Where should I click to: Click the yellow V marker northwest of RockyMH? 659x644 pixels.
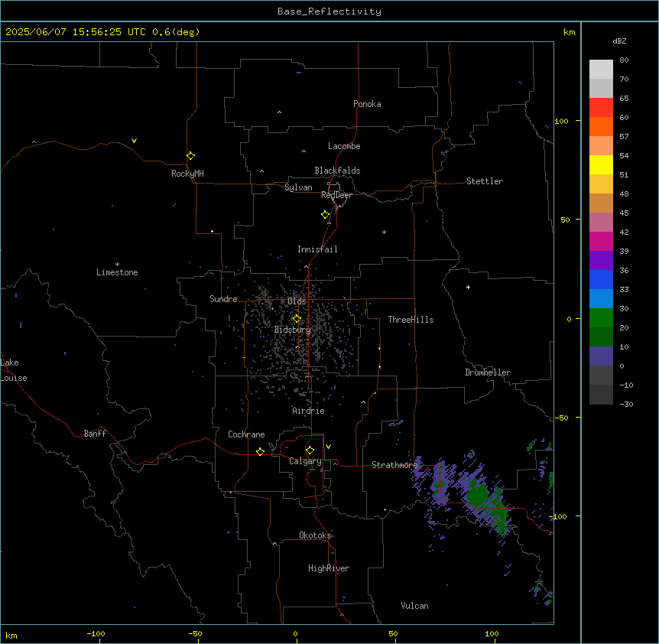(x=134, y=141)
